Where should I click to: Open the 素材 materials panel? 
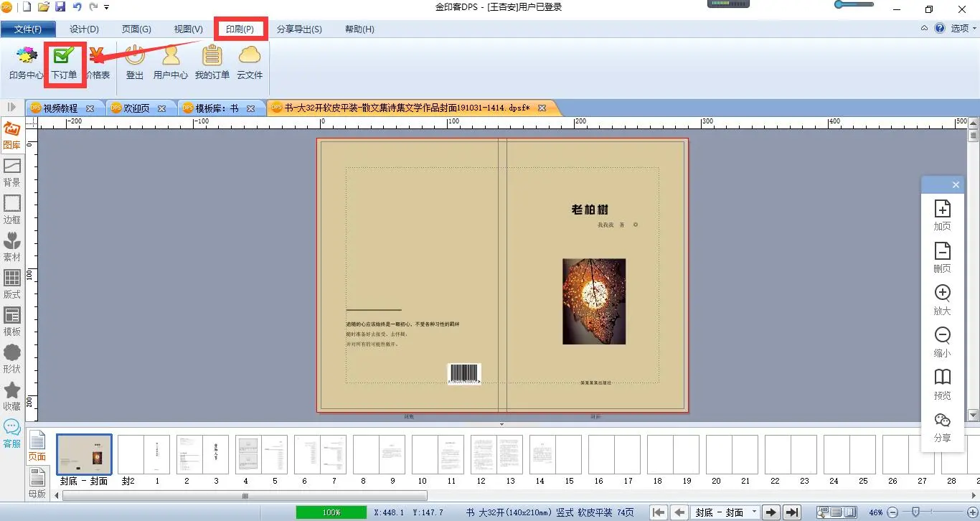click(x=12, y=248)
